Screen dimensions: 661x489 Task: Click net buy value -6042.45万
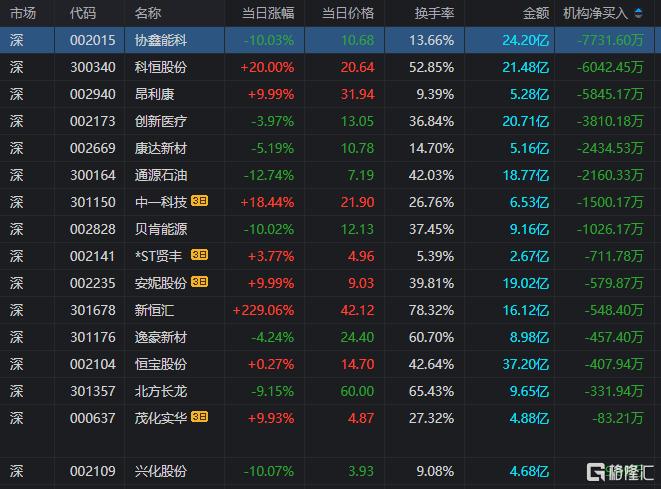[x=610, y=67]
